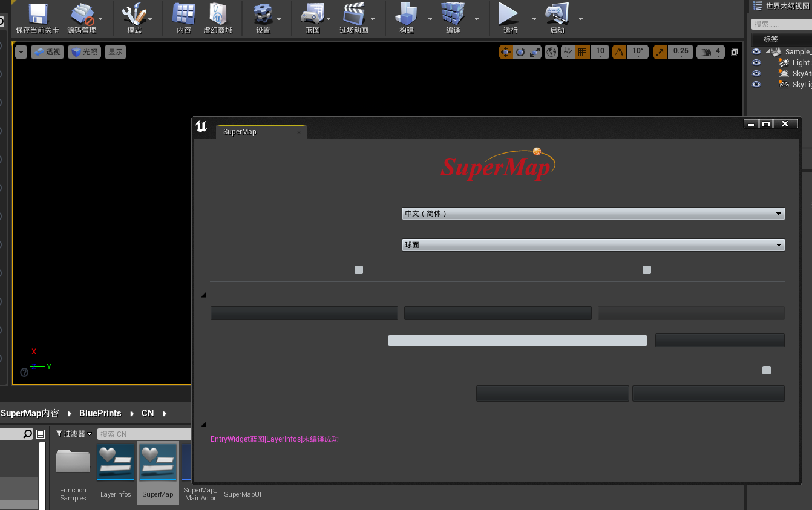Go to BluePrints breadcrumb folder

(x=100, y=413)
